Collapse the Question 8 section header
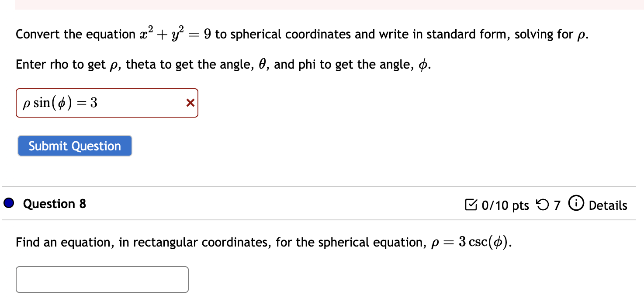This screenshot has width=644, height=299. click(55, 203)
